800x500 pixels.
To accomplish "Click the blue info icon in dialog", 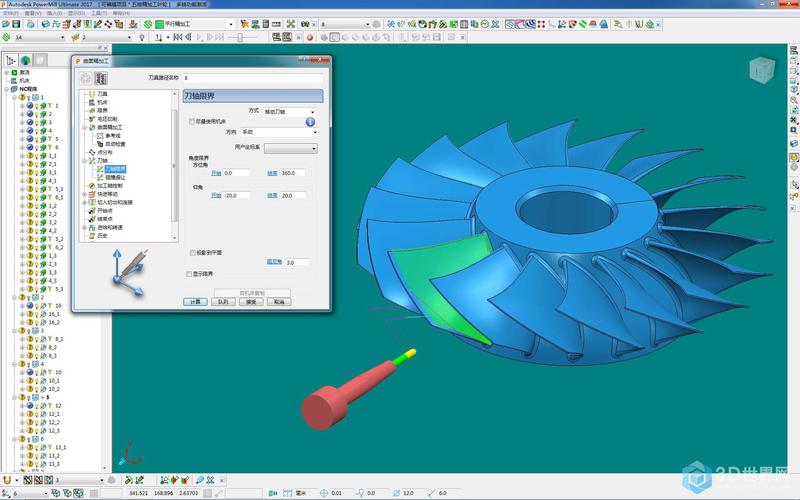I will click(310, 122).
